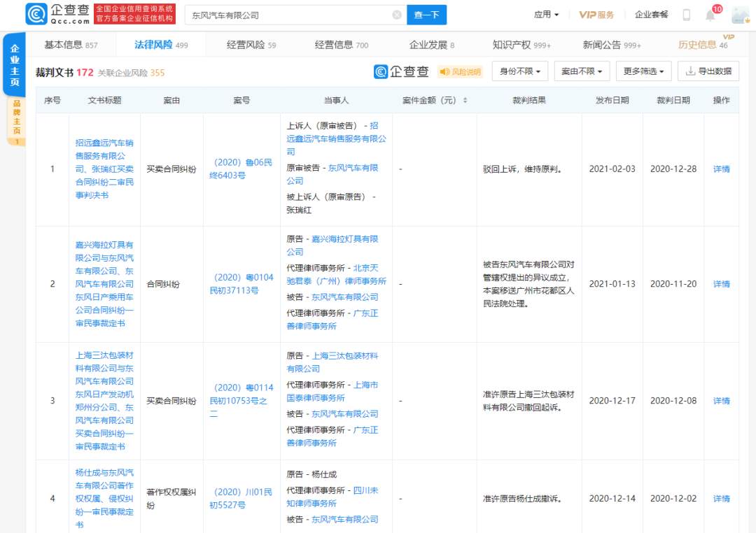Viewport: 756px width, 533px height.
Task: Select the 企业主页 side tab
Action: tap(15, 65)
